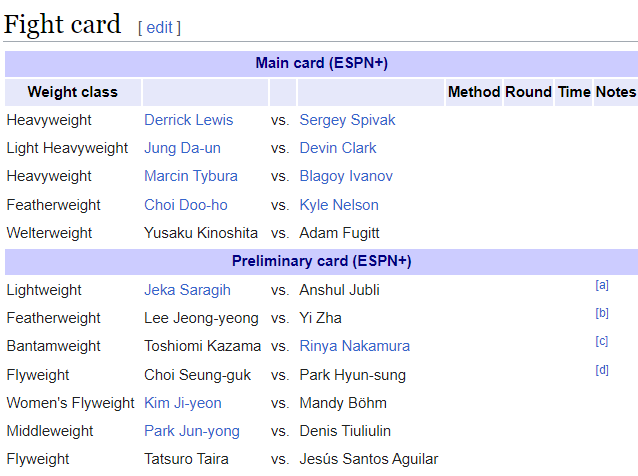This screenshot has height=476, width=638.
Task: Click the Main card (ESPN+) header
Action: [x=321, y=63]
